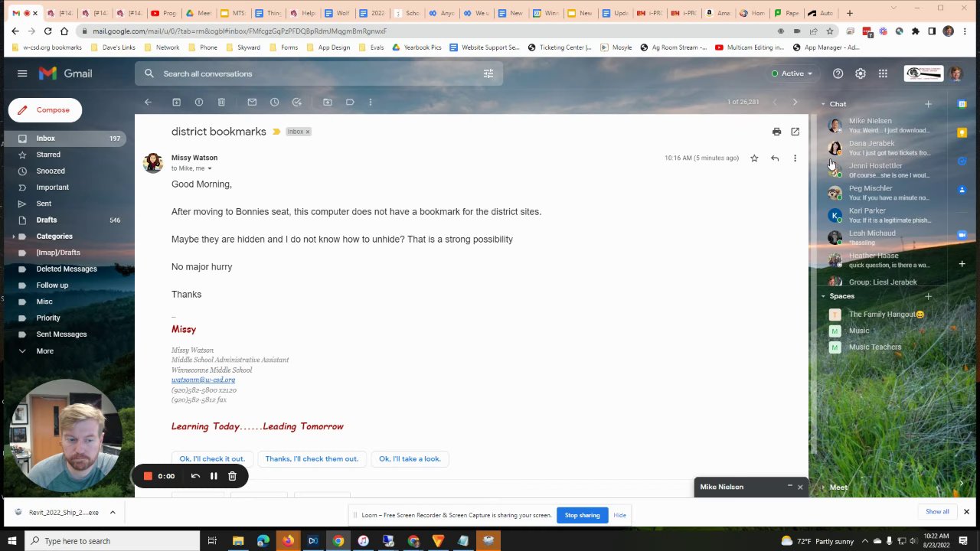Open the Move to folder icon

tap(328, 102)
